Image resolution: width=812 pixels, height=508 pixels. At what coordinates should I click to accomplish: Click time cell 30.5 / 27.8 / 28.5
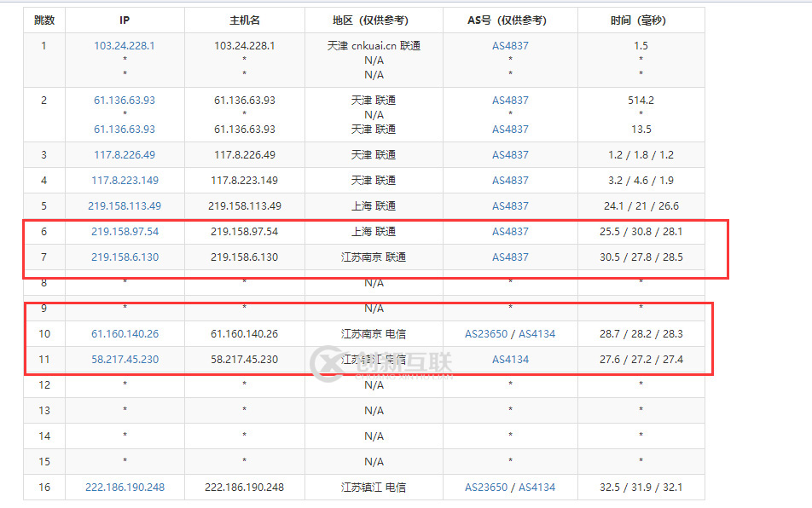coord(641,257)
